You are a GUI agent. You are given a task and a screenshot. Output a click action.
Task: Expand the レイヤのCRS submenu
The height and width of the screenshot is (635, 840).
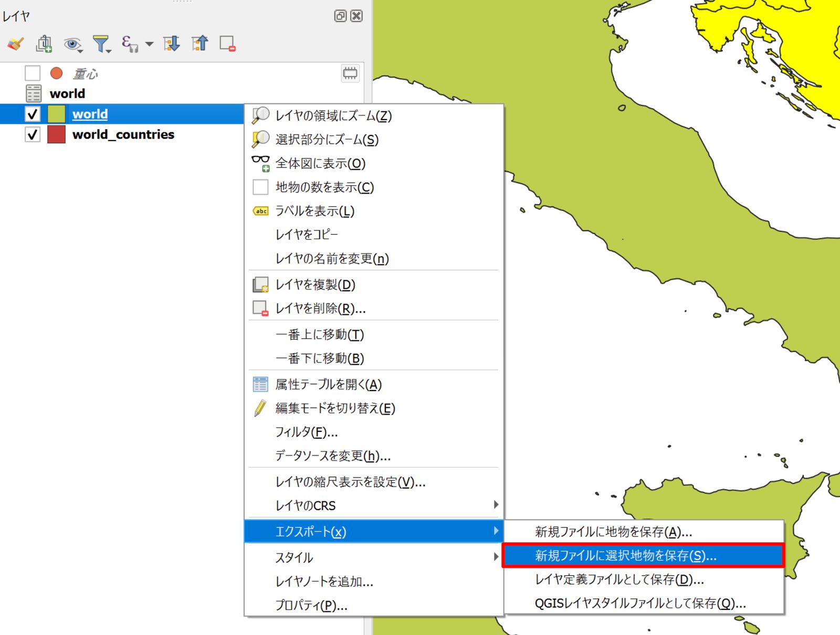(374, 505)
